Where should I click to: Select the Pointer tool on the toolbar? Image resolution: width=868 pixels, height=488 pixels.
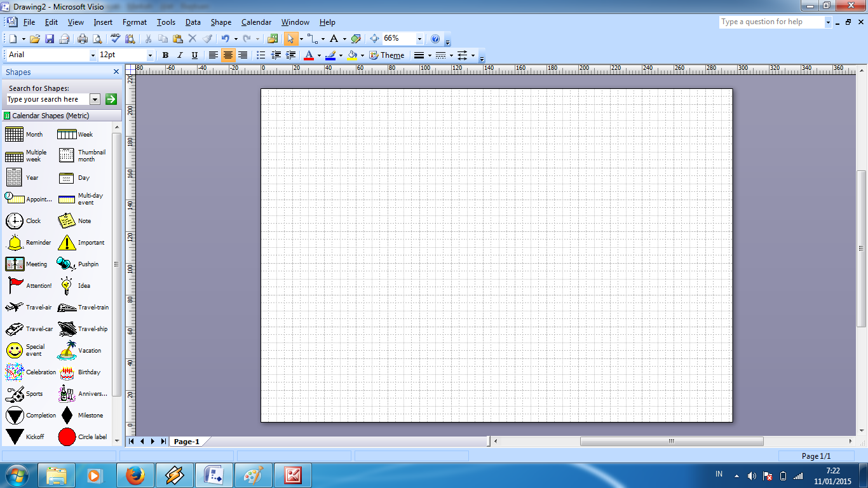pyautogui.click(x=290, y=38)
